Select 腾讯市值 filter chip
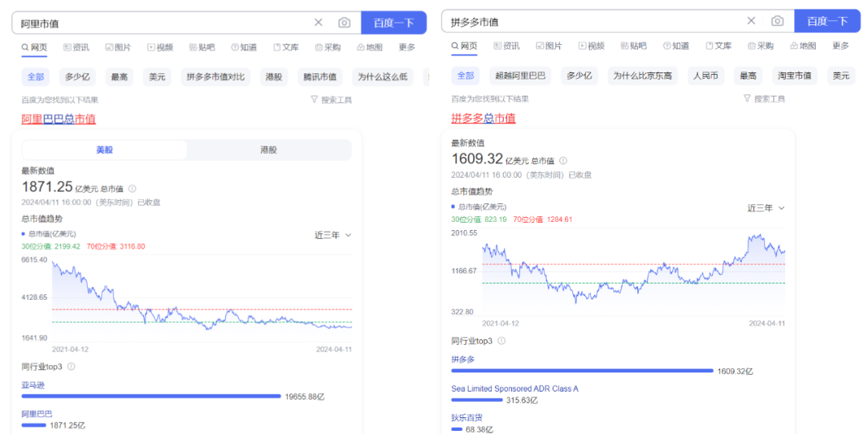Image resolution: width=868 pixels, height=439 pixels. pos(320,77)
